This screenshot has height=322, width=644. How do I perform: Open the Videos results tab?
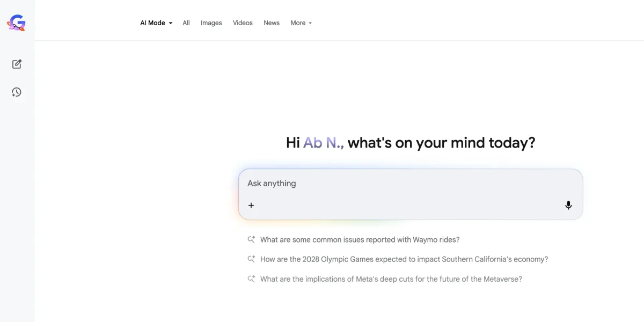(x=243, y=23)
